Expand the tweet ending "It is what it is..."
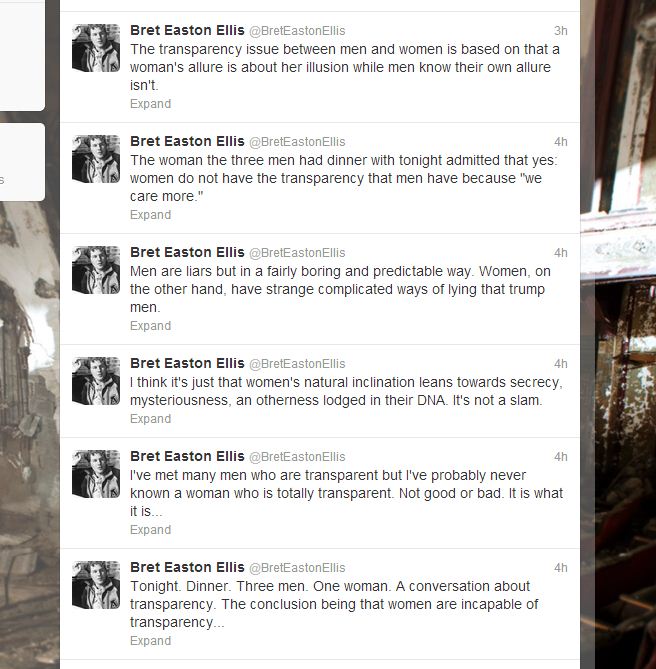The width and height of the screenshot is (656, 669). [151, 529]
